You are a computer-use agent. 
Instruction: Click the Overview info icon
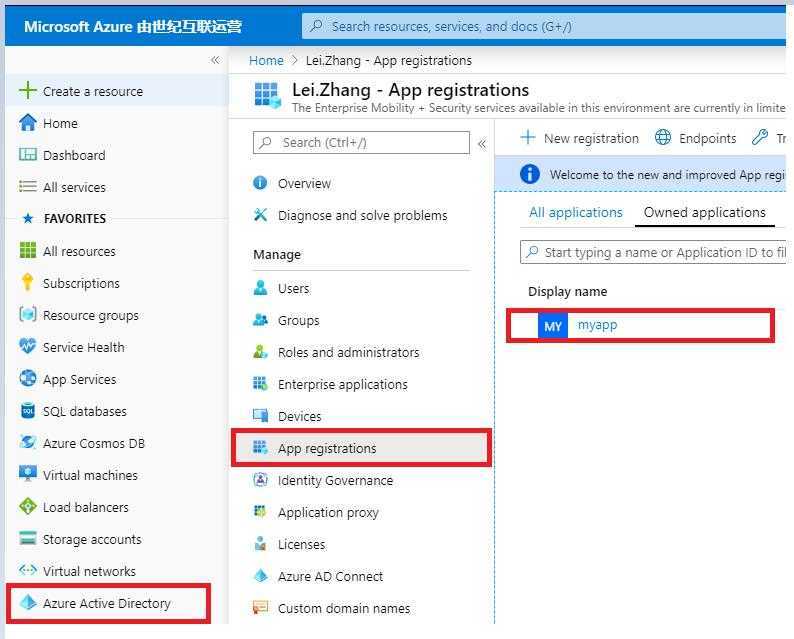click(x=260, y=183)
